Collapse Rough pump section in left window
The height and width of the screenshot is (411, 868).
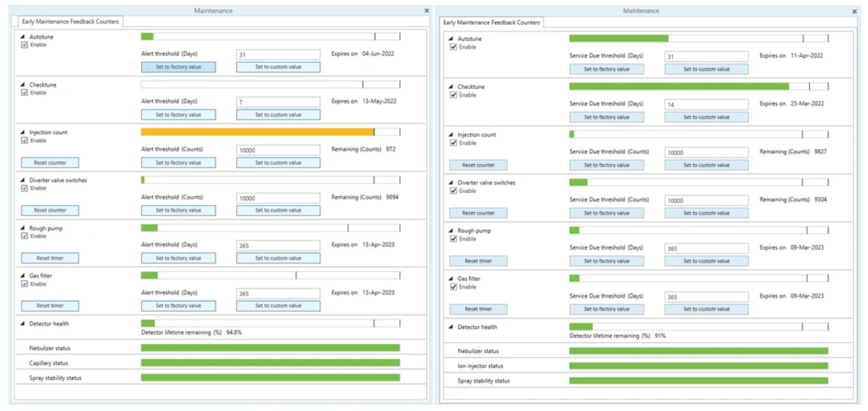click(x=22, y=228)
